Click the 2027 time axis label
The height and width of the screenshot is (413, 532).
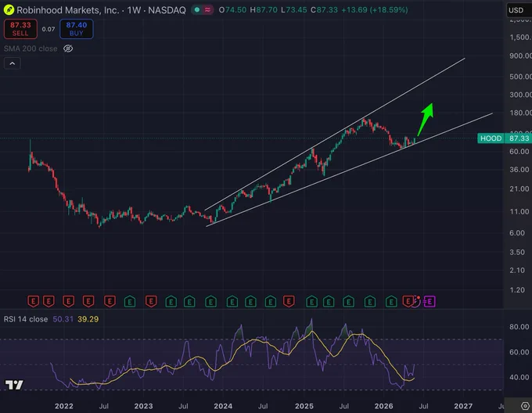[x=463, y=406]
